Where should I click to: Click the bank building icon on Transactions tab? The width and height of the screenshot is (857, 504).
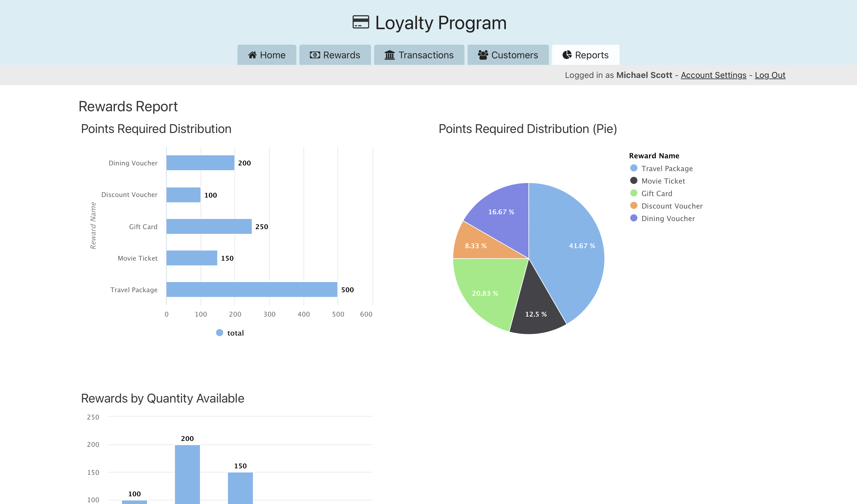(x=390, y=55)
